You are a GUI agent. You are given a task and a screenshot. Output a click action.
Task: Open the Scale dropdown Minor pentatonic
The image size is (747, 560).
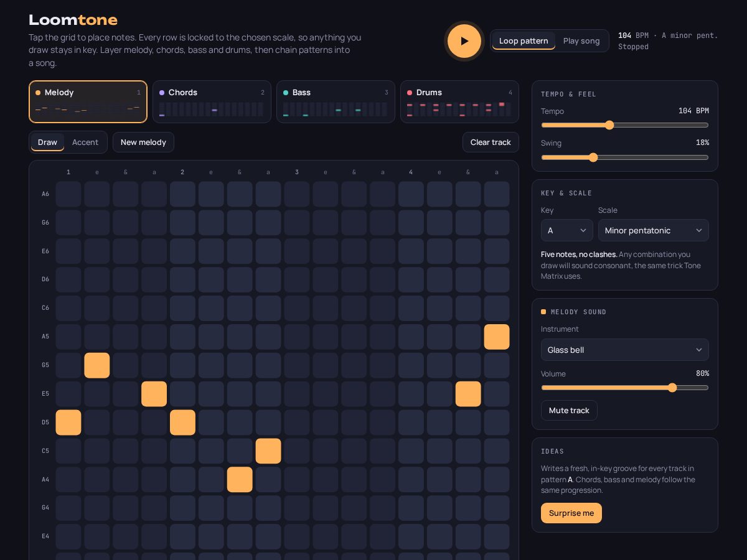point(654,230)
